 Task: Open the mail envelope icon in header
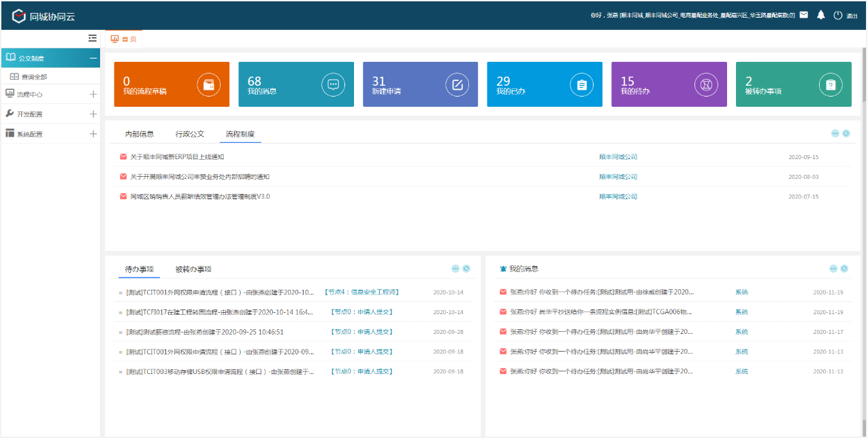(804, 14)
